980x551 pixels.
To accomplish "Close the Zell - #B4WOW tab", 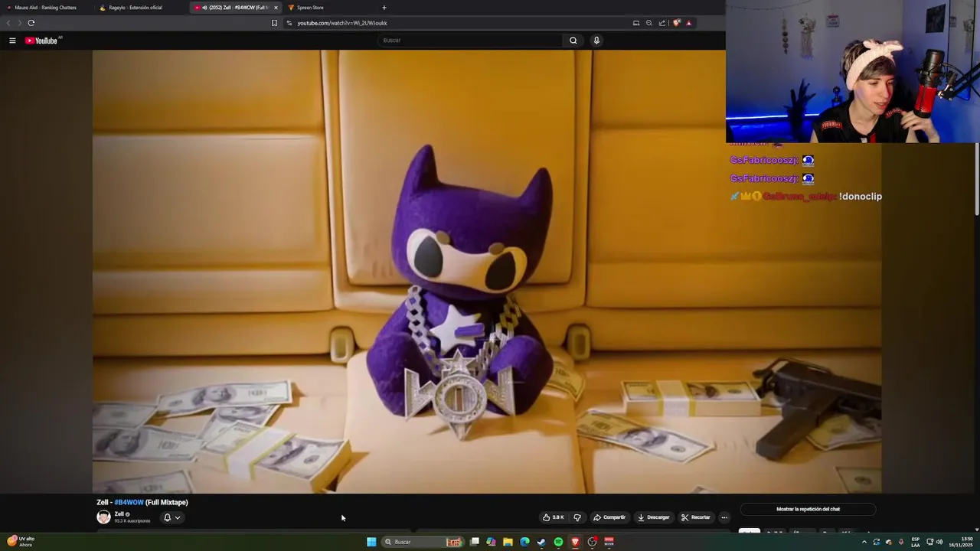I will [276, 8].
